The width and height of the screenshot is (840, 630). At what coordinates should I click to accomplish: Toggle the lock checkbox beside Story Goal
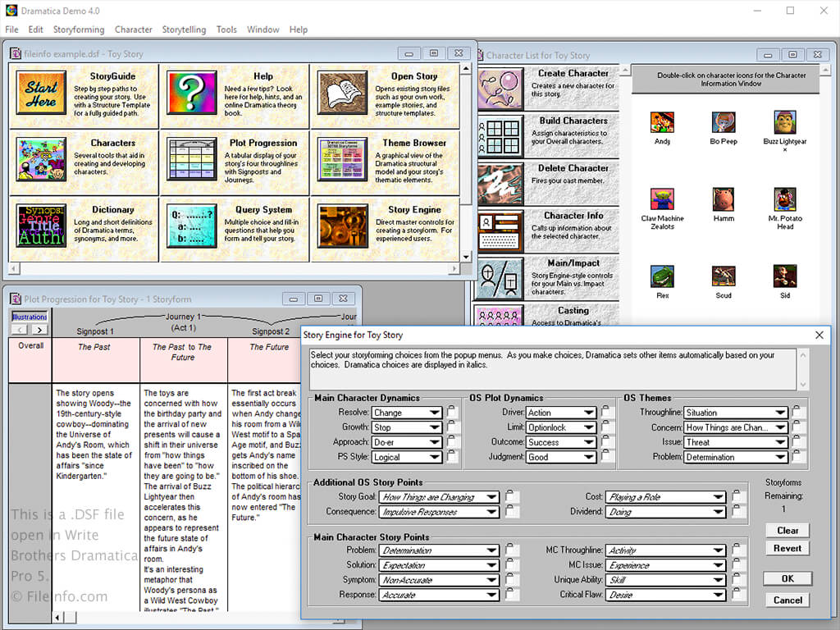pyautogui.click(x=512, y=496)
